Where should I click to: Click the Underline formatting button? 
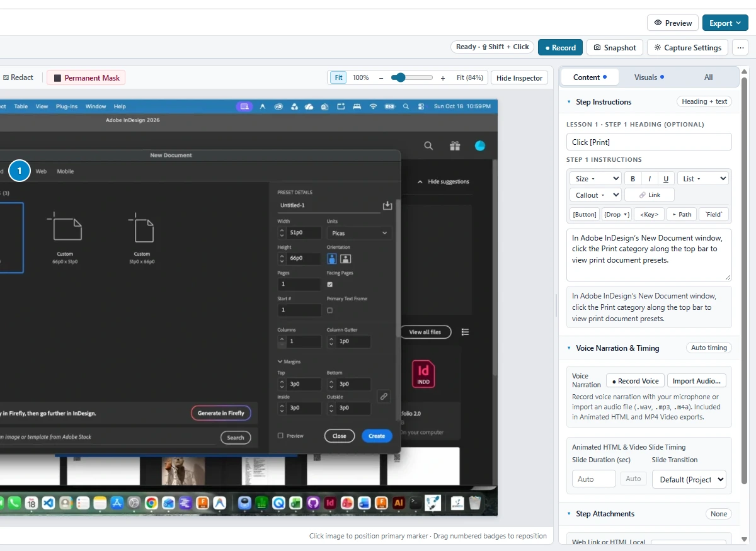coord(666,179)
